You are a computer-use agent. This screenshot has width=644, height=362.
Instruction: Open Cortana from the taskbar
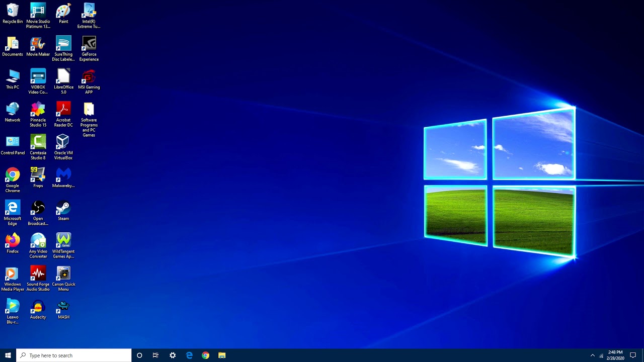(x=139, y=355)
